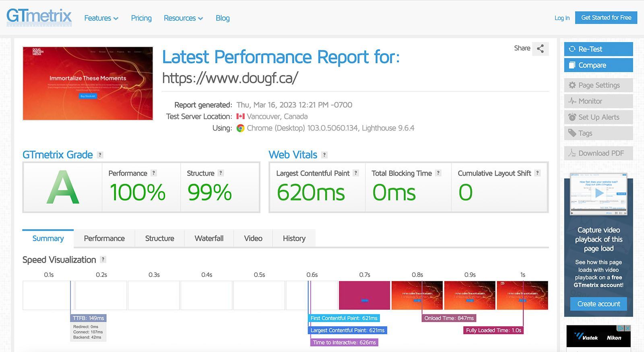Click the Monitor button
The height and width of the screenshot is (352, 644).
(599, 101)
